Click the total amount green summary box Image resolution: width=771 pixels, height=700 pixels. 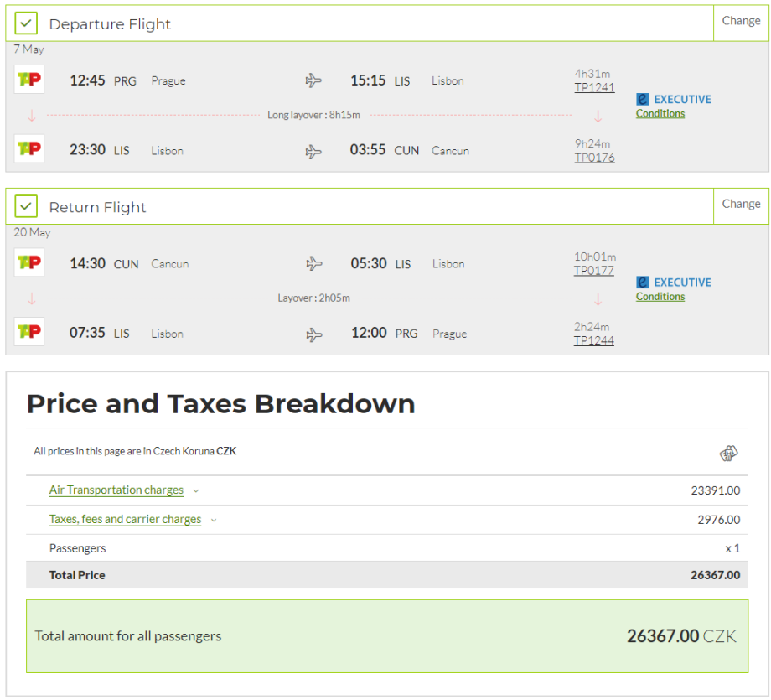coord(386,636)
